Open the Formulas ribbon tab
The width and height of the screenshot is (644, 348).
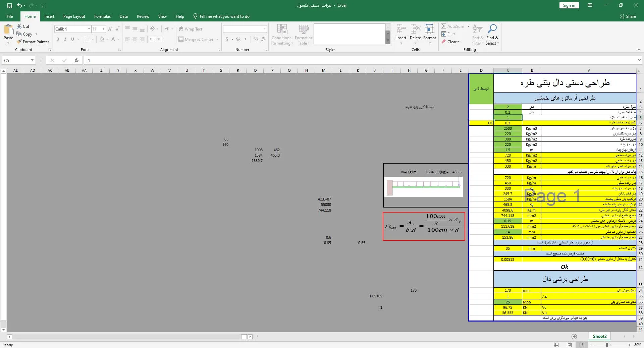[102, 16]
